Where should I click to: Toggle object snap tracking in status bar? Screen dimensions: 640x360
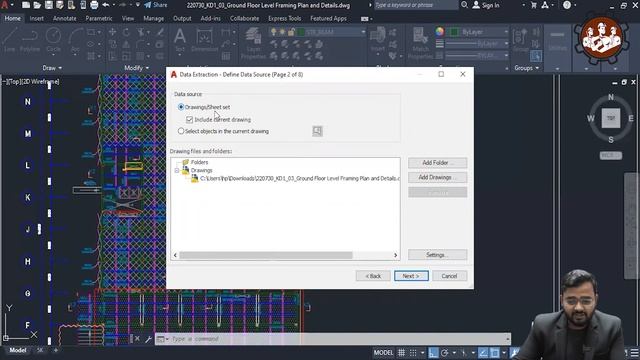tap(483, 353)
